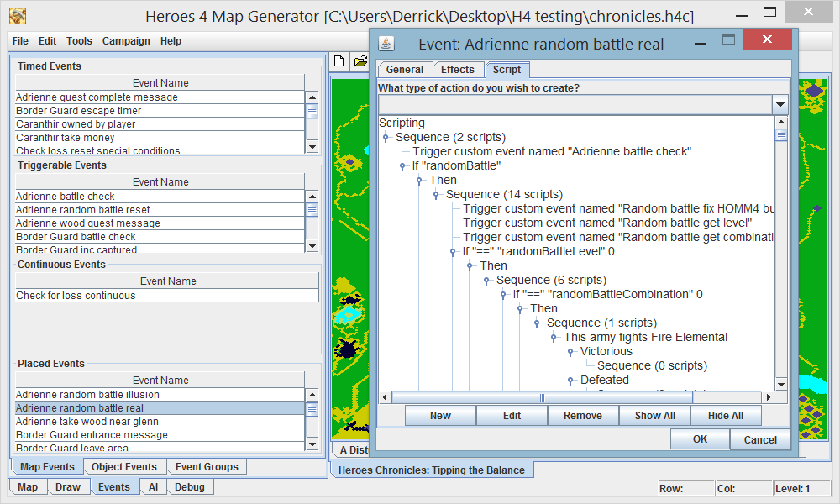Screen dimensions: 840x504
Task: Collapse the If "randomBattle" node
Action: 402,166
